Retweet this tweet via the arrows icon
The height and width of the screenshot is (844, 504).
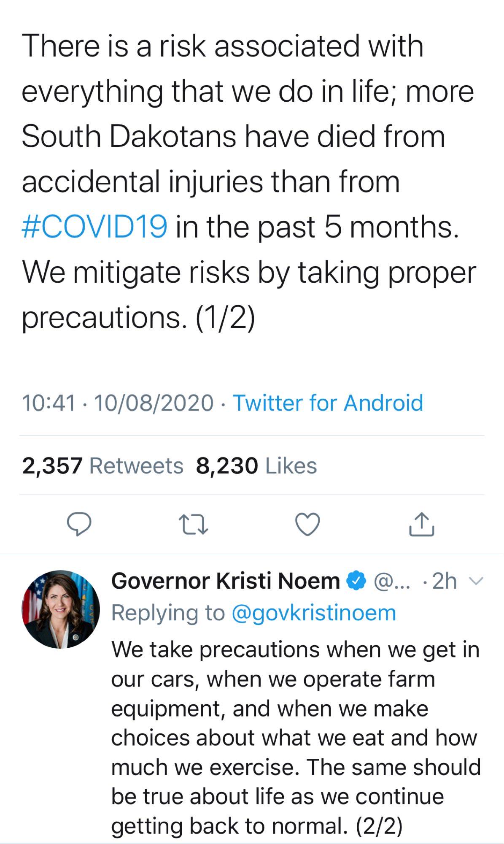pos(193,524)
